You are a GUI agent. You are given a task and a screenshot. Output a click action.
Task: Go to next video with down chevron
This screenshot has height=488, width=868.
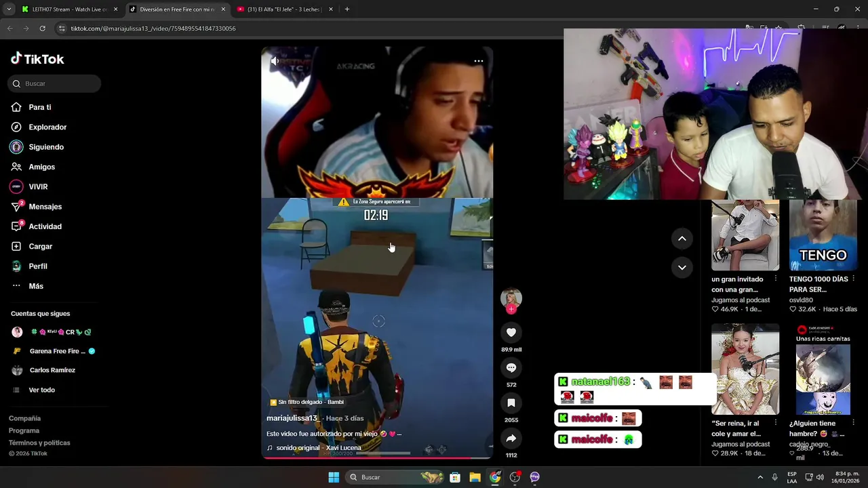(x=682, y=268)
